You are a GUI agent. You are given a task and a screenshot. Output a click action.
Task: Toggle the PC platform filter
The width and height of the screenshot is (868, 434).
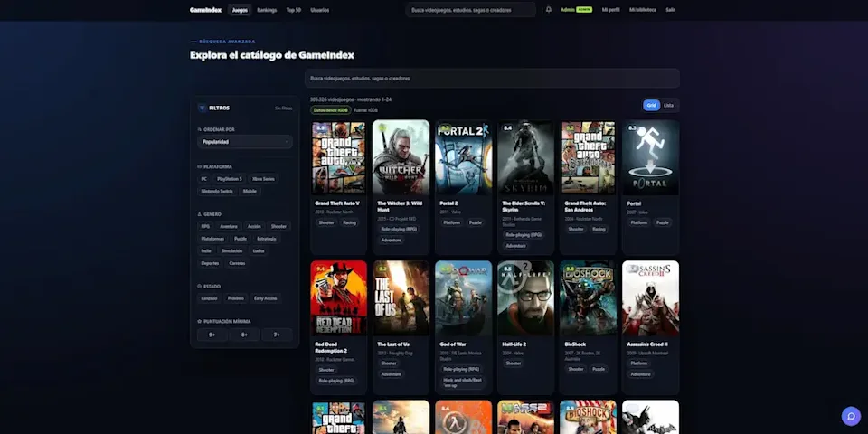coord(203,179)
